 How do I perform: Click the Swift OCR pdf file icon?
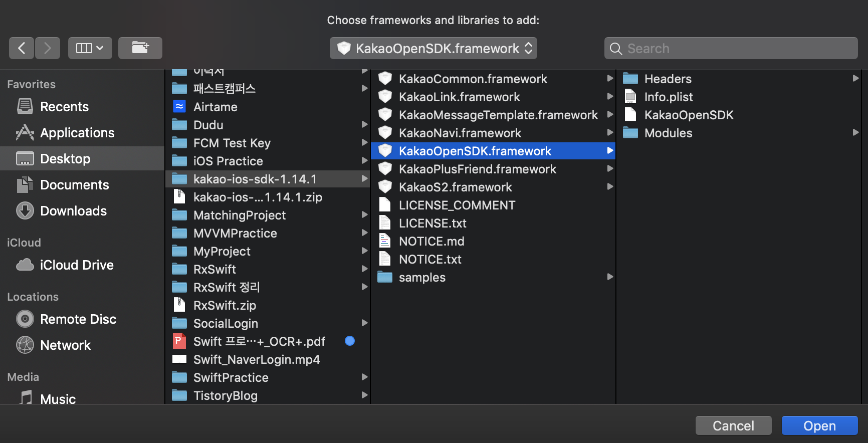point(179,341)
